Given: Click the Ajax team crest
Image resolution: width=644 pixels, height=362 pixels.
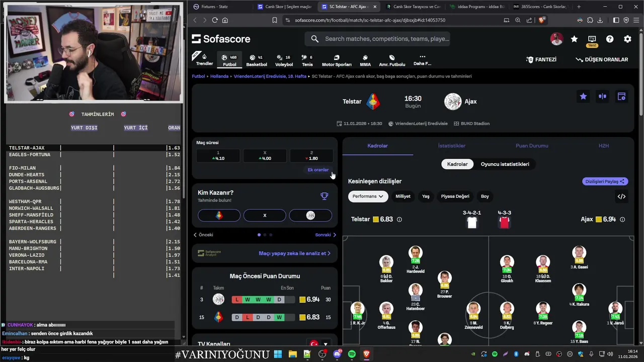Looking at the screenshot, I should [453, 102].
